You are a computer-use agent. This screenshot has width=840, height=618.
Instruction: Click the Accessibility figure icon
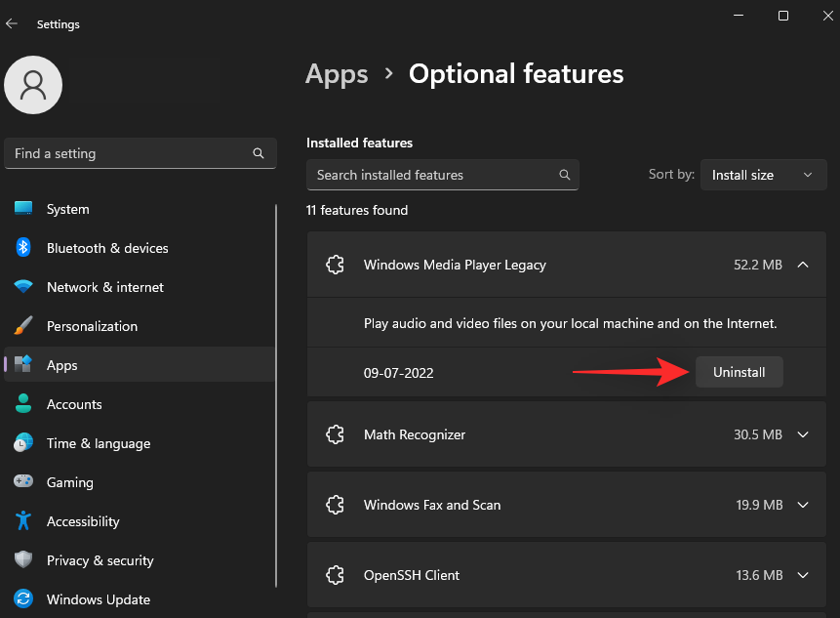[23, 520]
